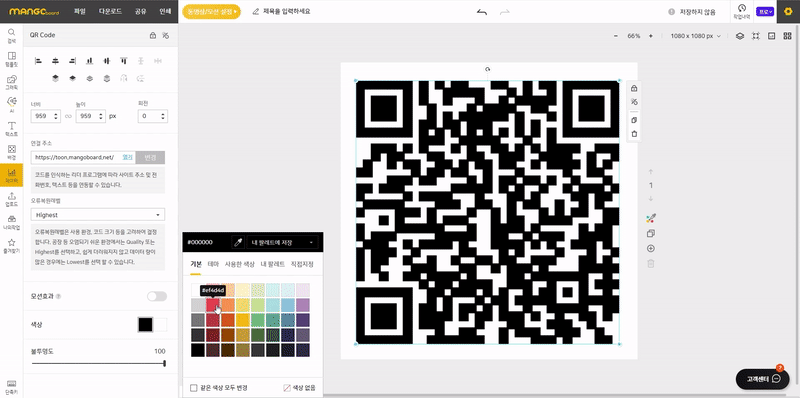Click the lock icon in QR Code panel header
The width and height of the screenshot is (800, 398).
tap(153, 35)
